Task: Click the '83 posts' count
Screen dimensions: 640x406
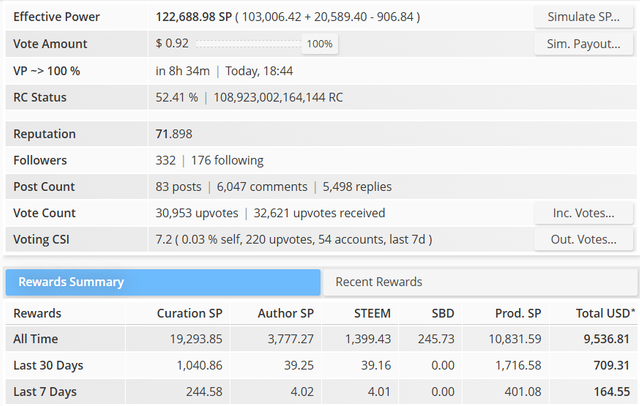Action: (178, 187)
